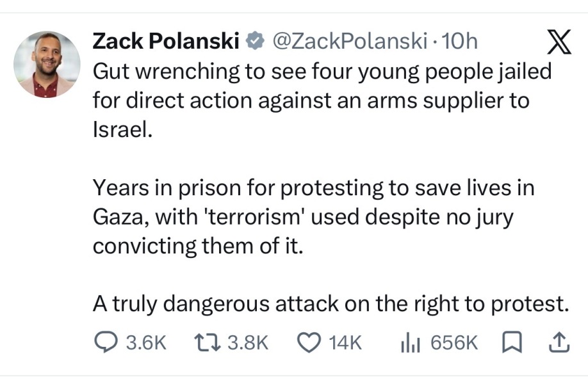Visit the @ZackPolanski handle link
Viewport: 588px width, 384px height.
(350, 41)
